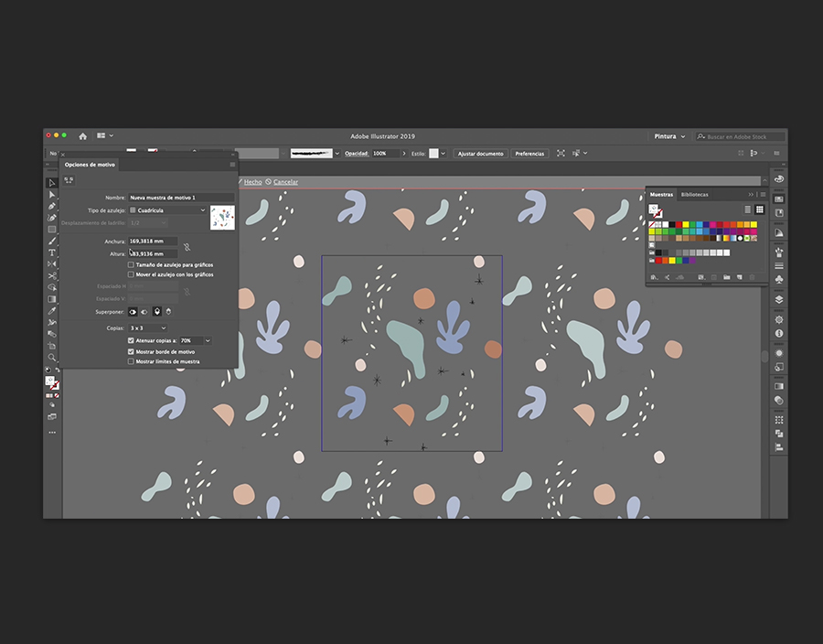Open Edit Toolbar three dots
823x644 pixels.
pyautogui.click(x=52, y=433)
